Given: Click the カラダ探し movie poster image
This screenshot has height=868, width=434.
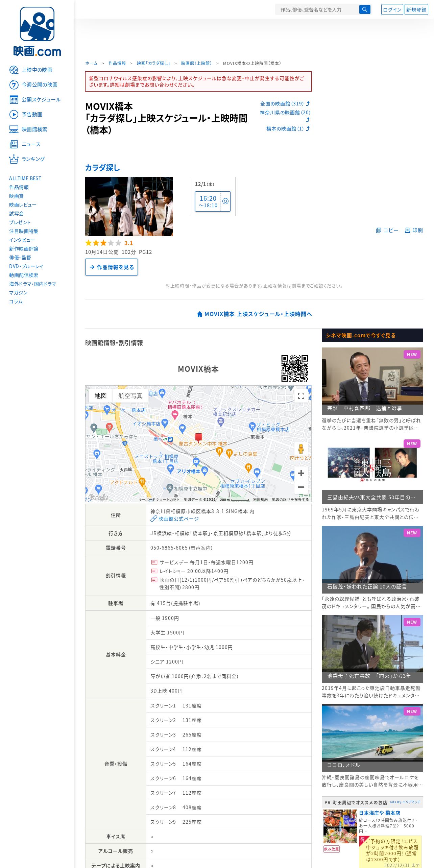Looking at the screenshot, I should point(129,207).
